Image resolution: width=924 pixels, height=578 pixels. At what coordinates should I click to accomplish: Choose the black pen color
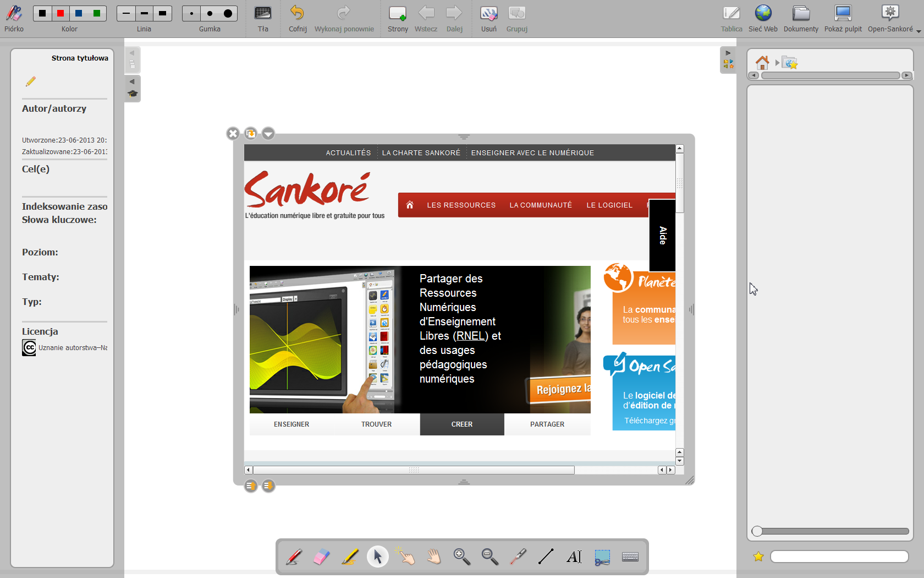point(42,13)
